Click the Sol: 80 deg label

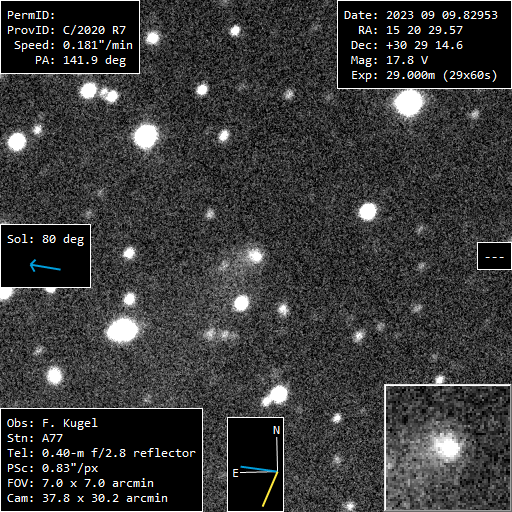[x=46, y=239]
